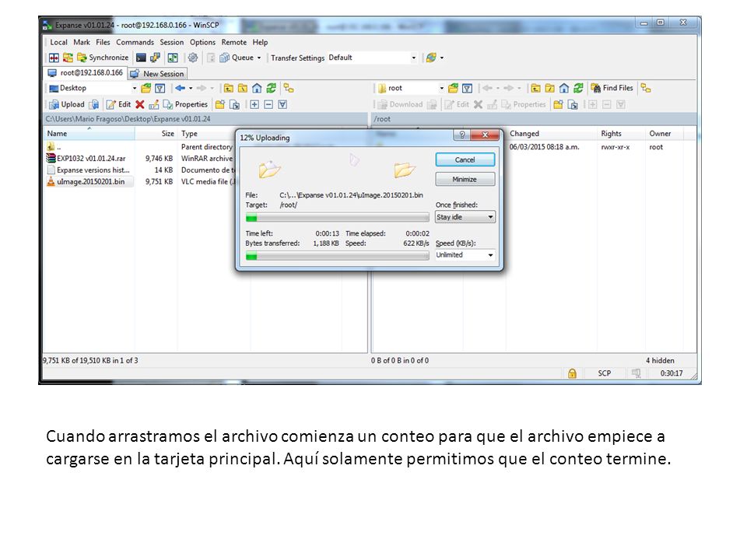This screenshot has width=747, height=560.
Task: Expand the Queue dropdown arrow
Action: pos(259,58)
